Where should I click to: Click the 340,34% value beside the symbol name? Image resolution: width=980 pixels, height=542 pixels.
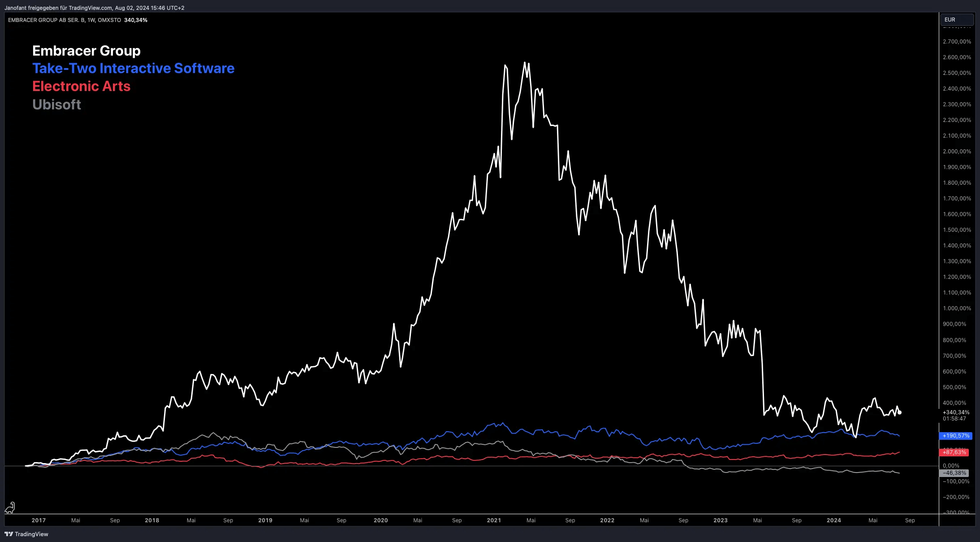click(136, 20)
